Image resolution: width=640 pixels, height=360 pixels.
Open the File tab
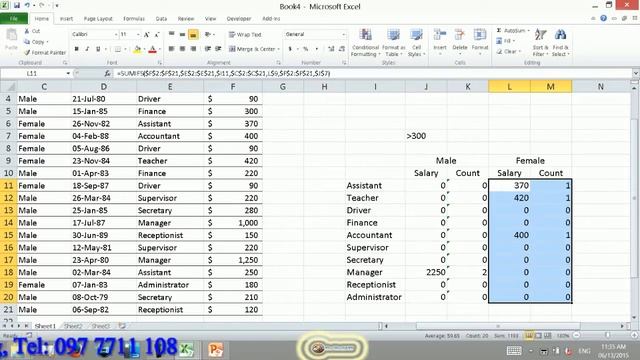point(14,18)
